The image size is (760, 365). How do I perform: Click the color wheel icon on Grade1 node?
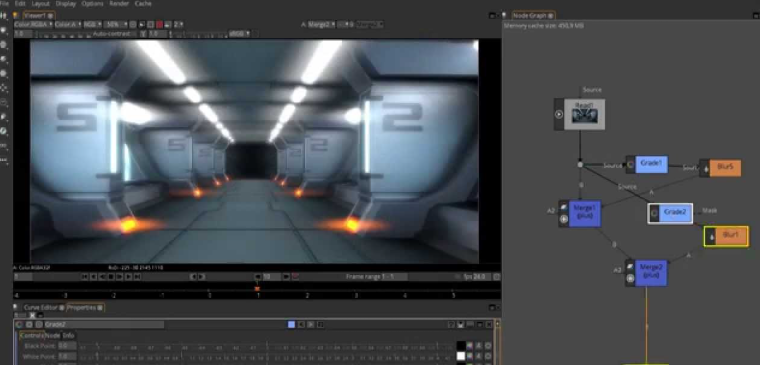point(630,164)
